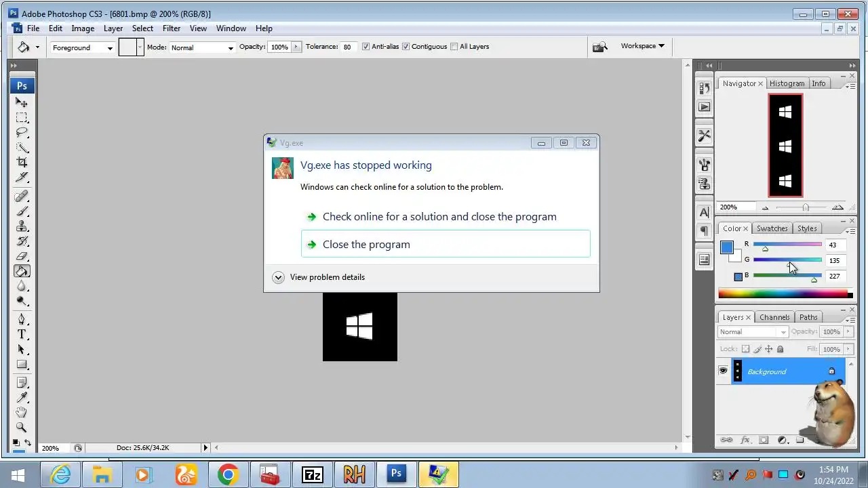This screenshot has height=488, width=868.
Task: Select the Eraser tool
Action: 22,256
